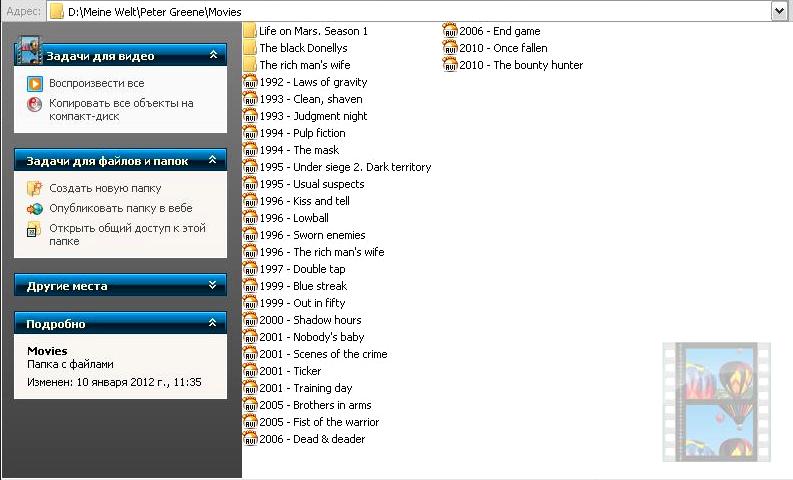Click the file name 2001 - Nobody's baby
The image size is (793, 480).
click(312, 337)
